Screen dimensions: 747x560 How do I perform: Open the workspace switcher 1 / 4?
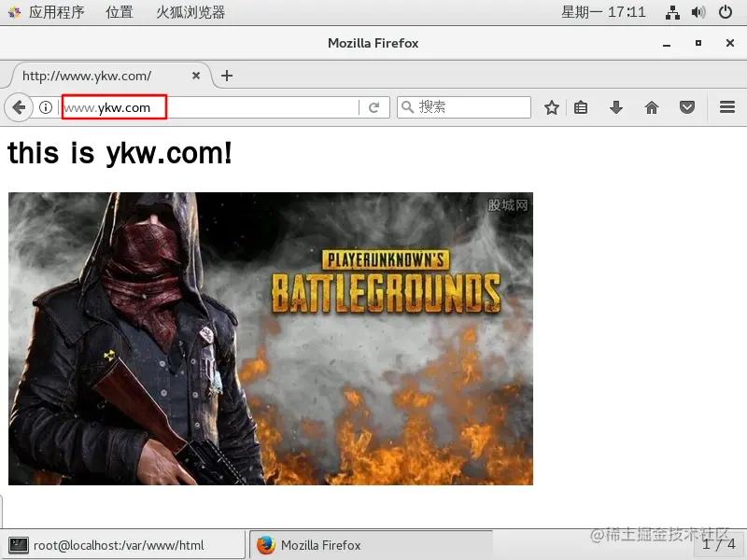(719, 544)
